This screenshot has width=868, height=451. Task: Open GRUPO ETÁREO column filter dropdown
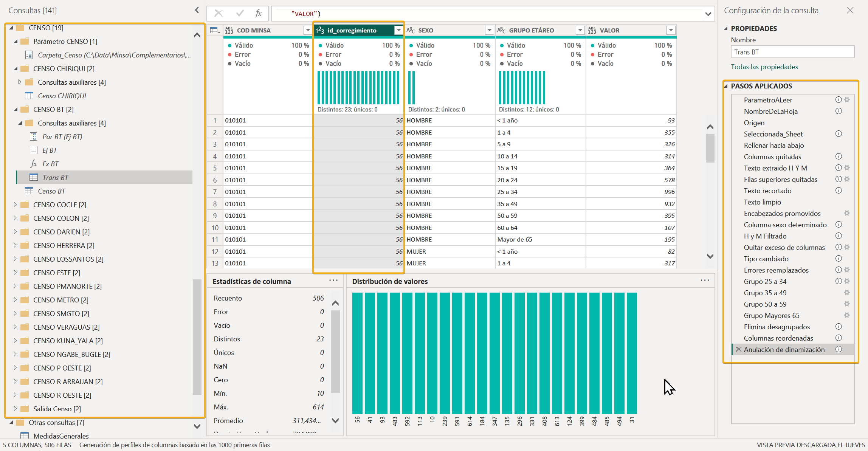coord(580,30)
